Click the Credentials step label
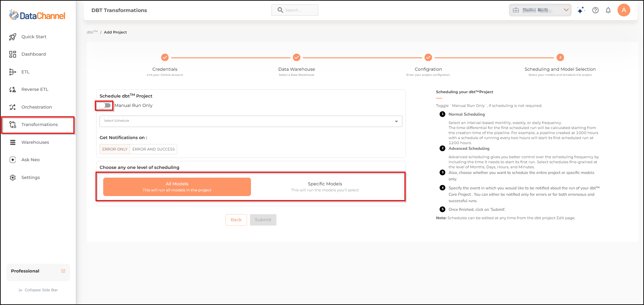This screenshot has width=644, height=305. (165, 69)
